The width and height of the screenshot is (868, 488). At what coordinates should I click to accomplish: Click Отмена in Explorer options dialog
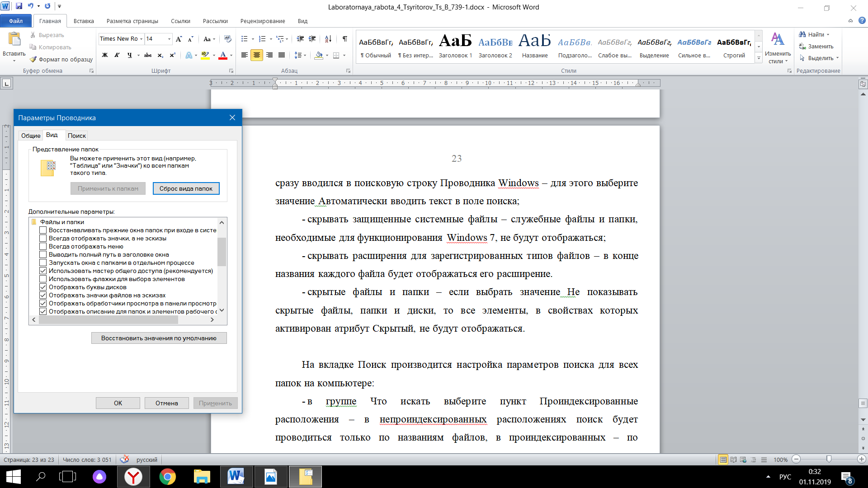tap(166, 403)
